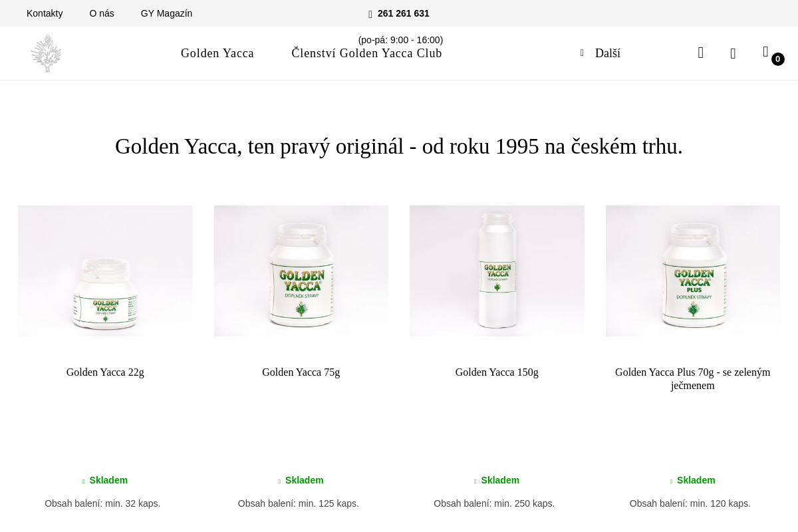This screenshot has height=532, width=798.
Task: Click the cart item count badge
Action: coord(777,59)
